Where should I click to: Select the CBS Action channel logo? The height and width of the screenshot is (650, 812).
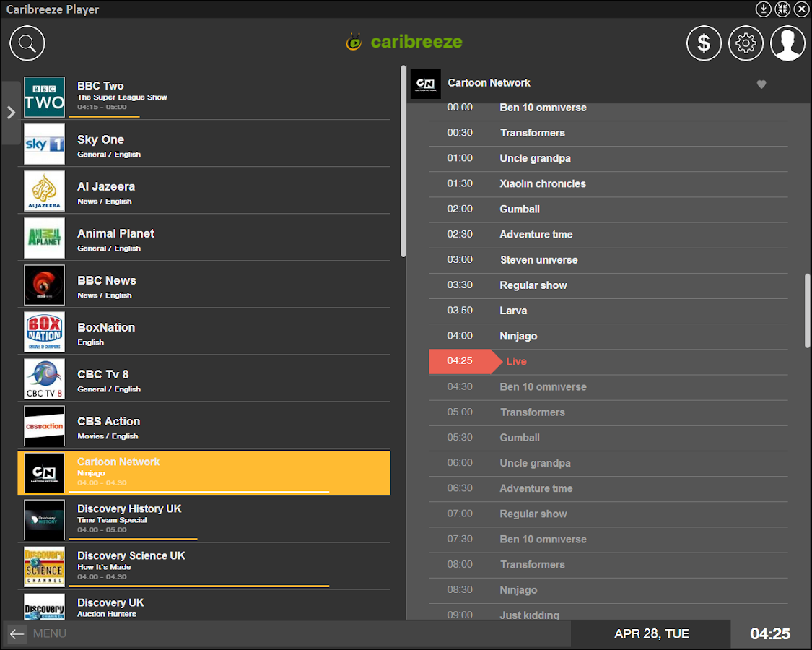[x=45, y=425]
